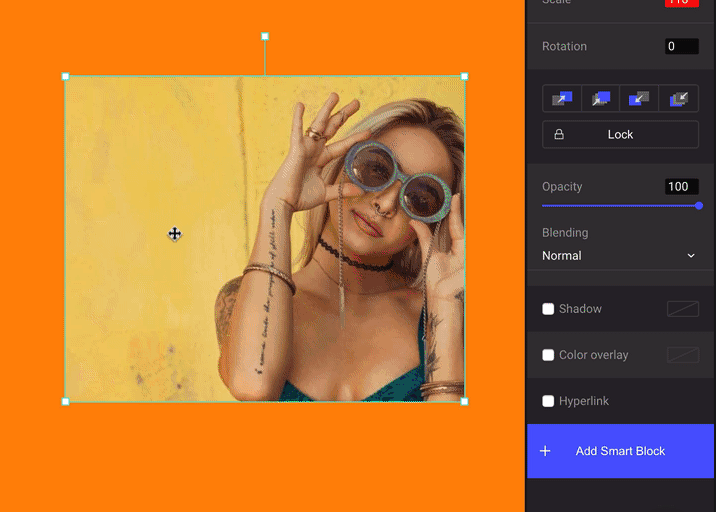Click the Opacity slider handle

tap(699, 206)
